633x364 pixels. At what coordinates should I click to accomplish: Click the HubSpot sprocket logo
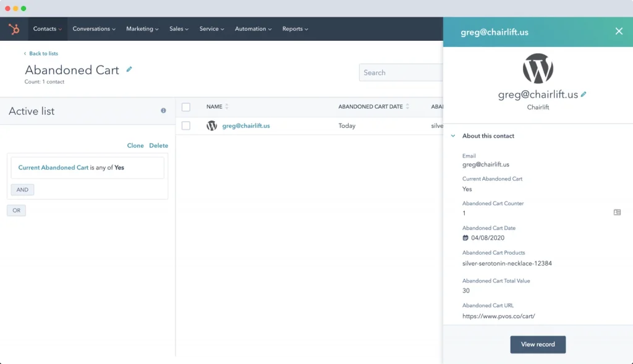14,28
